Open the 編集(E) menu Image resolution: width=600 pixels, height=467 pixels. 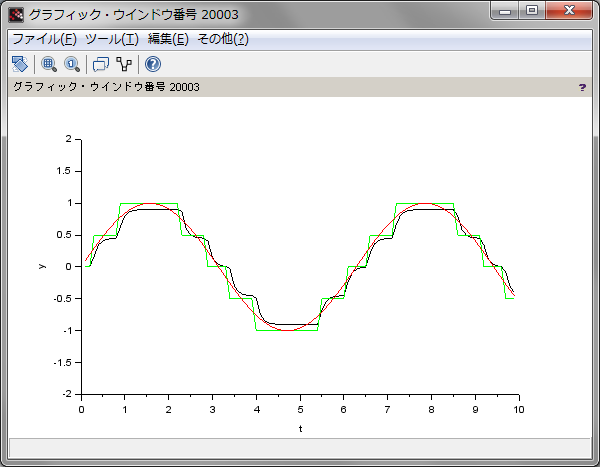click(x=167, y=39)
